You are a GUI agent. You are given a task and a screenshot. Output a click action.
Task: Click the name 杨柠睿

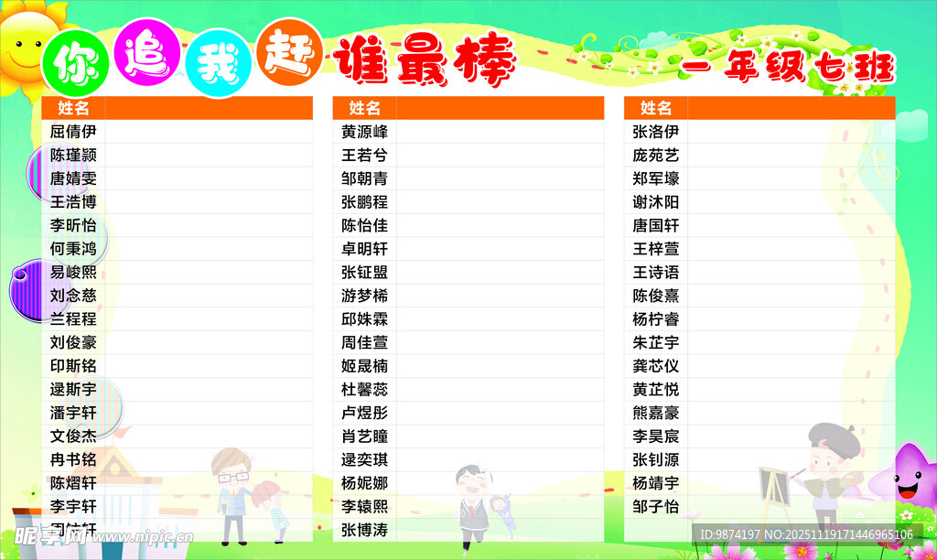point(655,319)
